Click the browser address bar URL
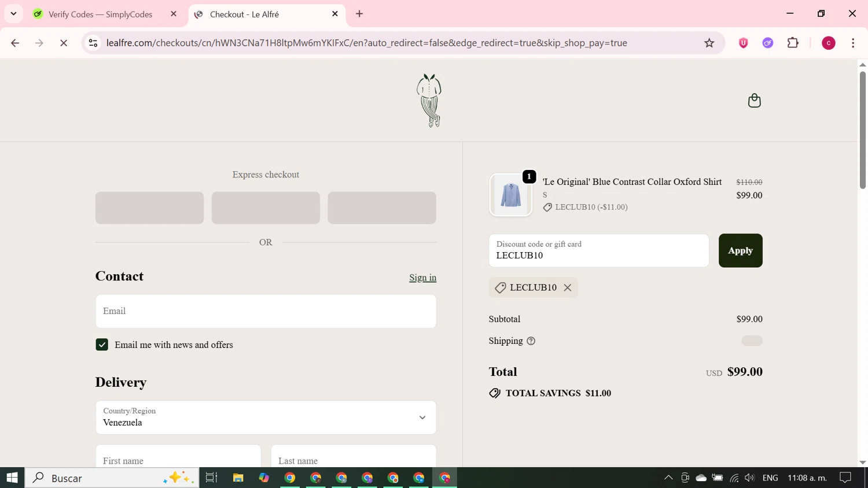Screen dimensions: 868x488 point(367,43)
